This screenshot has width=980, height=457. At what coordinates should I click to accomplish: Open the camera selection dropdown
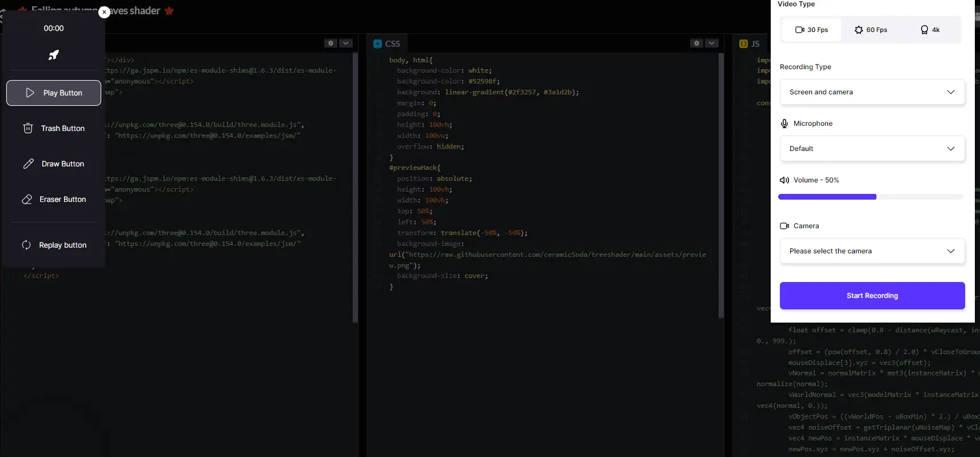pos(872,251)
